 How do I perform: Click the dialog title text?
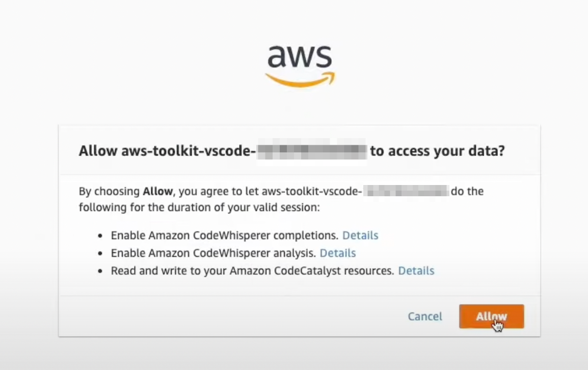click(x=292, y=151)
